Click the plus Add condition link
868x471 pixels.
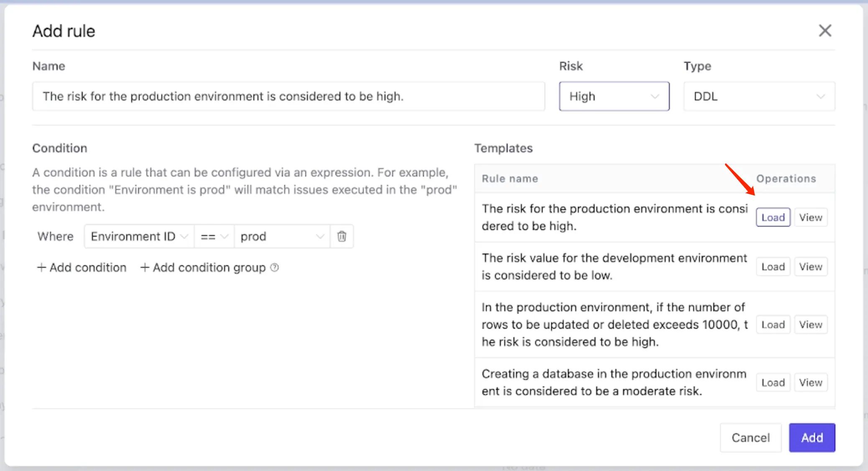pos(82,267)
